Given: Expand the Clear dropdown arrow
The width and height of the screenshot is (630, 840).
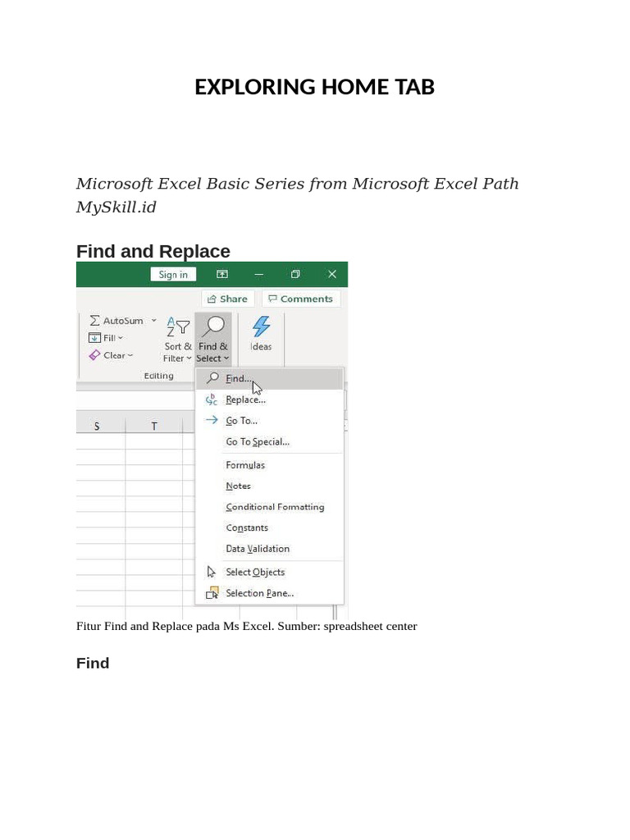Looking at the screenshot, I should [x=130, y=355].
